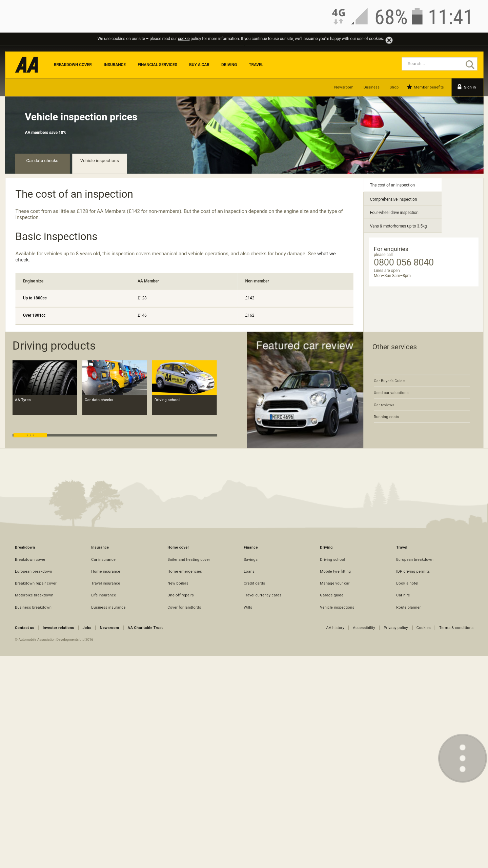
Task: Open the Buy a Car menu
Action: pos(199,65)
